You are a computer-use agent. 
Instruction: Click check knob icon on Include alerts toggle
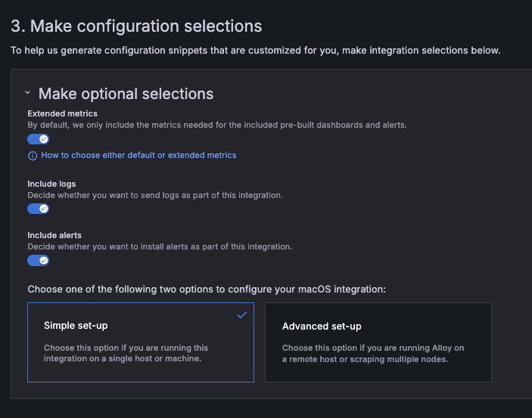click(x=43, y=260)
